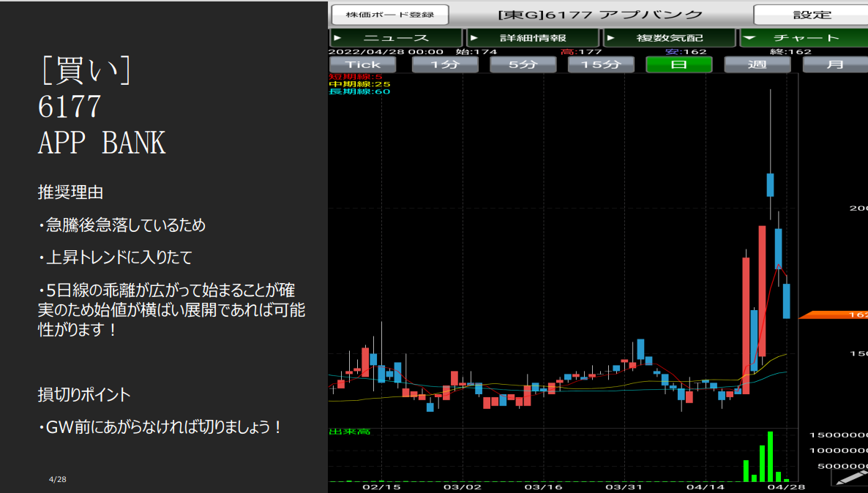This screenshot has height=493, width=868.
Task: Select the 日 daily chart tab
Action: [678, 64]
